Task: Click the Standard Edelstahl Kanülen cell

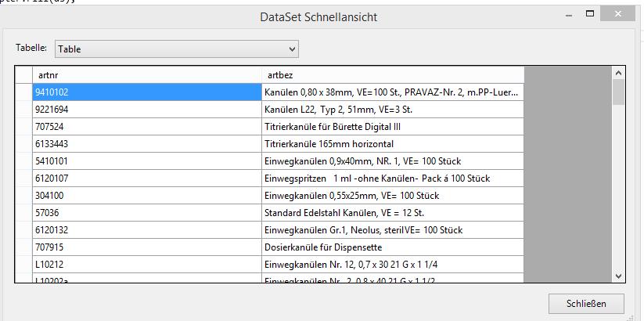Action: click(x=392, y=213)
